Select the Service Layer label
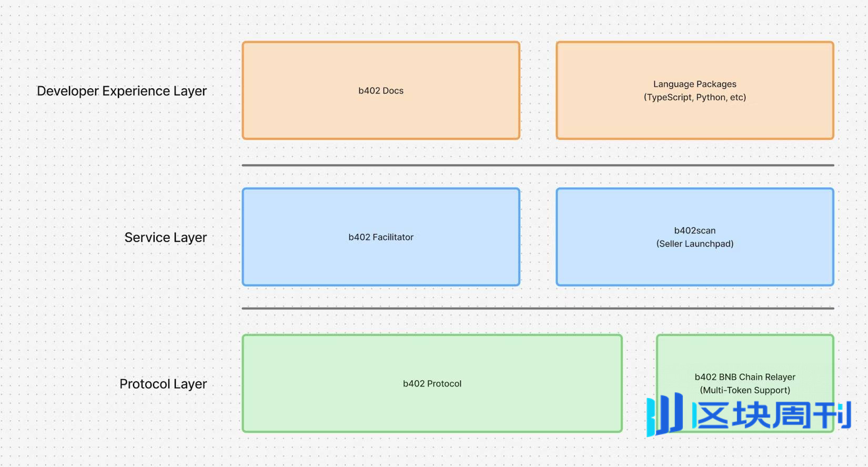The height and width of the screenshot is (467, 868). (x=165, y=238)
